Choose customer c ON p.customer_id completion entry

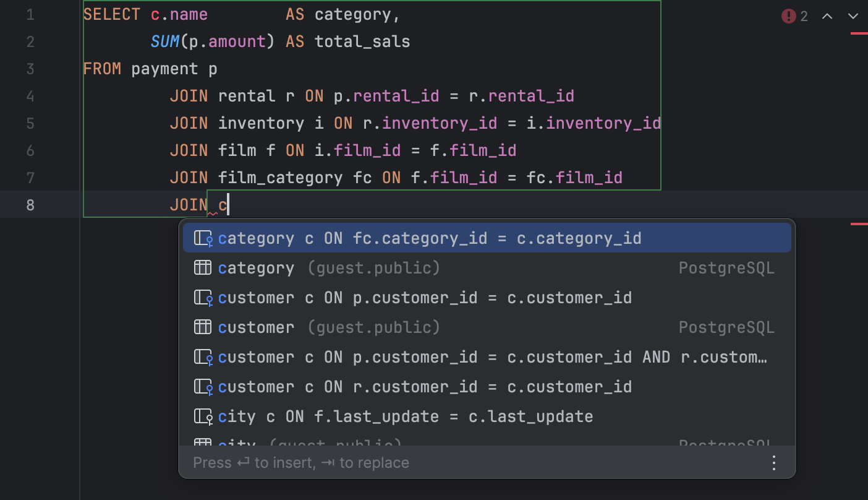point(425,297)
